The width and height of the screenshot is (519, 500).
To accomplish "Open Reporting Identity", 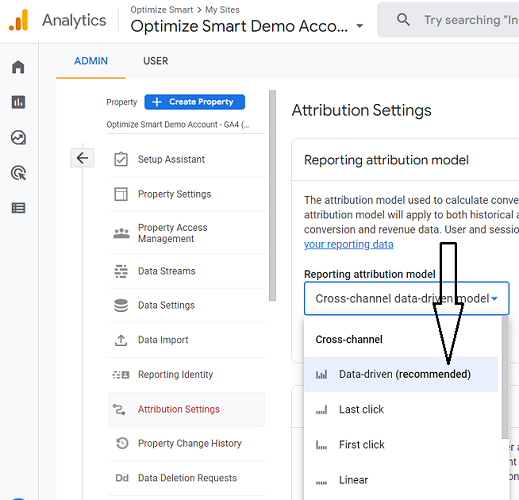I will pyautogui.click(x=186, y=375).
